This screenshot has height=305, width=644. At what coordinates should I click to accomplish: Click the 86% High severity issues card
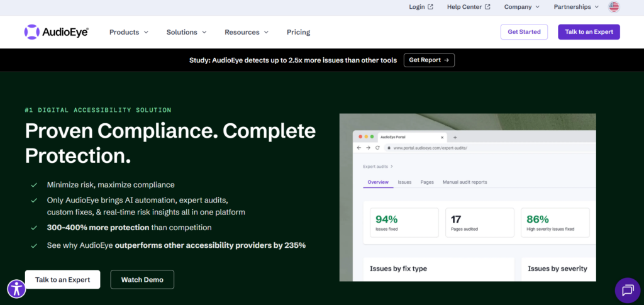coord(555,223)
